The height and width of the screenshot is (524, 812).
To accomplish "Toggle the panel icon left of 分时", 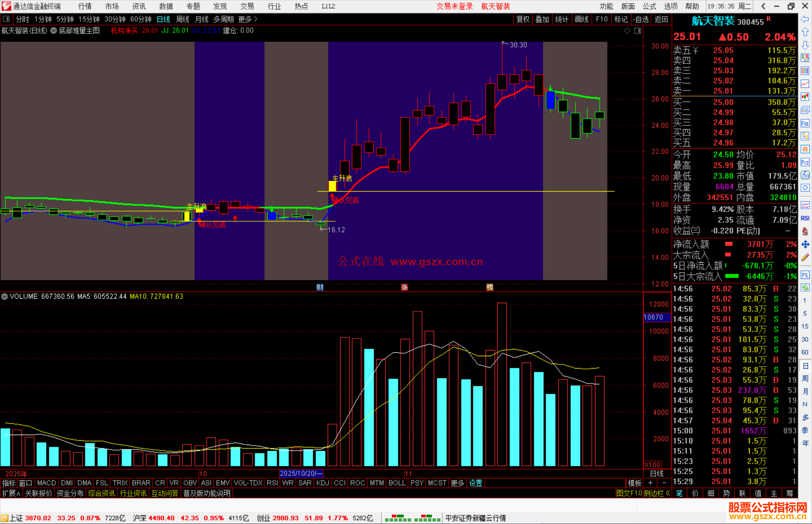I will coord(6,19).
